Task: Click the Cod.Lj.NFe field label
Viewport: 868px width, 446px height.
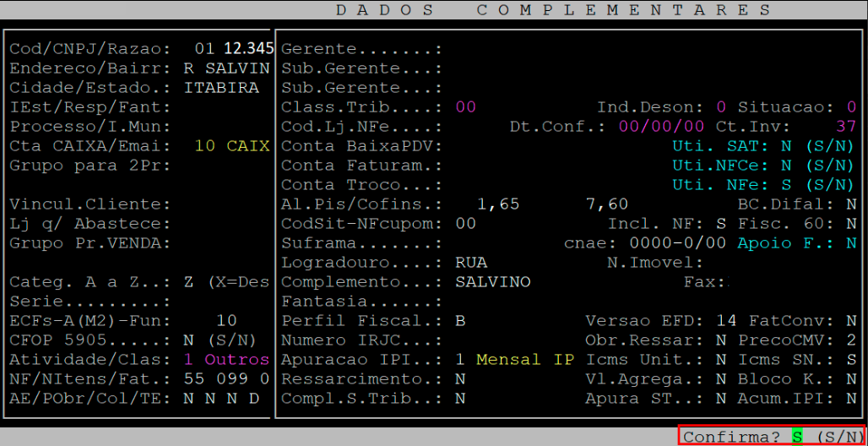Action: (x=361, y=127)
